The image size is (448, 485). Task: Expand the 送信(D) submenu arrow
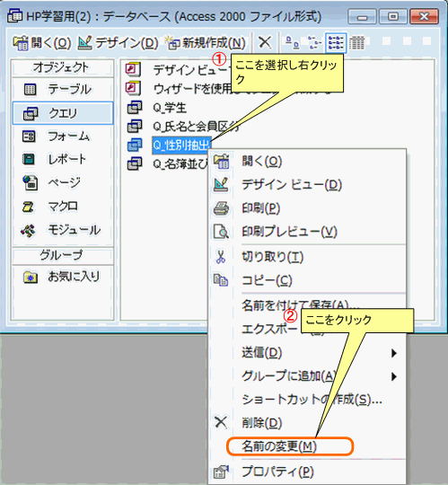point(393,353)
